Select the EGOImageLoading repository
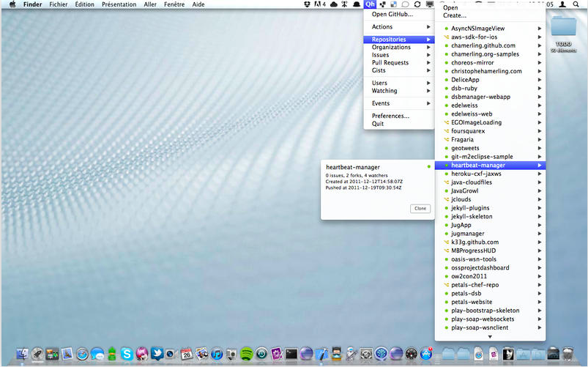The image size is (588, 367). coord(490,122)
